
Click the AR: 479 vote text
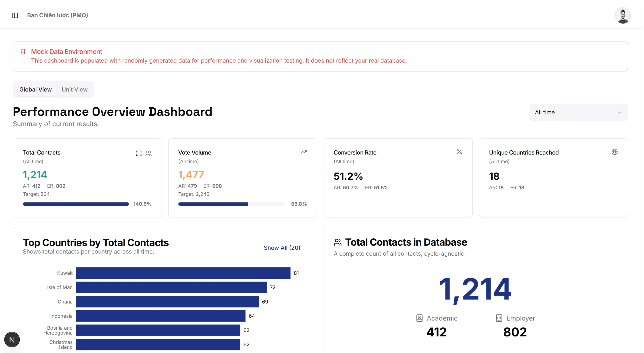pyautogui.click(x=188, y=186)
